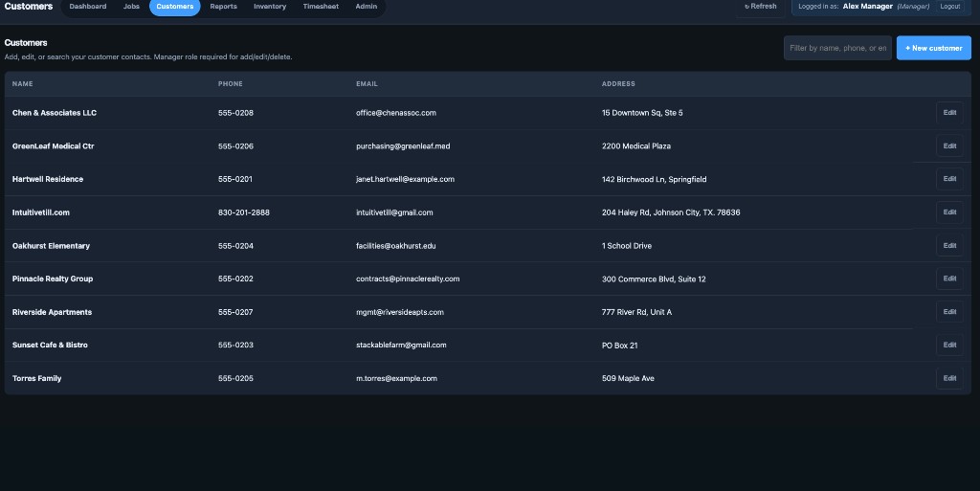Go to the Inventory tab

(x=270, y=7)
